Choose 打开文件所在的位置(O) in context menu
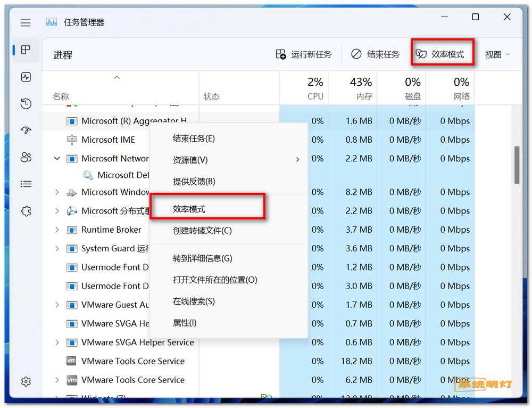The height and width of the screenshot is (408, 532). (x=229, y=280)
